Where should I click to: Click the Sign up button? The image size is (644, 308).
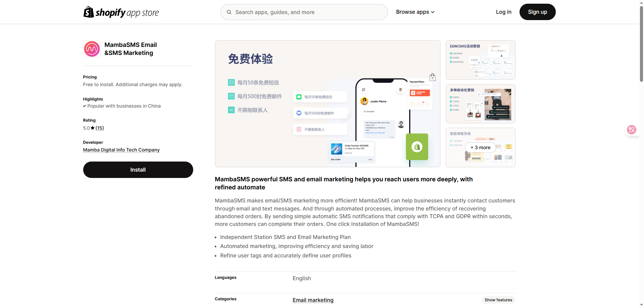(x=537, y=12)
